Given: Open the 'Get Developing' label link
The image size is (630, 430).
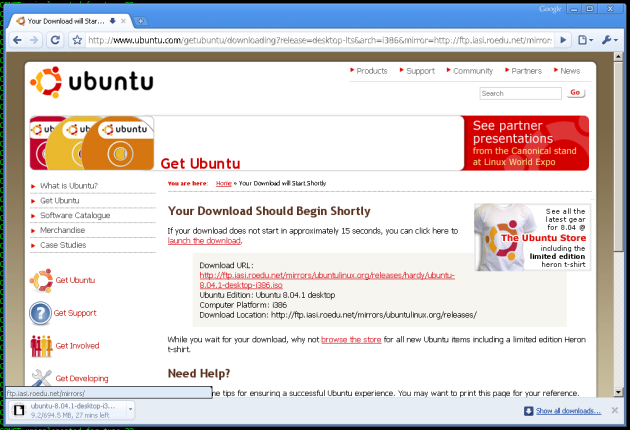Looking at the screenshot, I should pyautogui.click(x=82, y=379).
